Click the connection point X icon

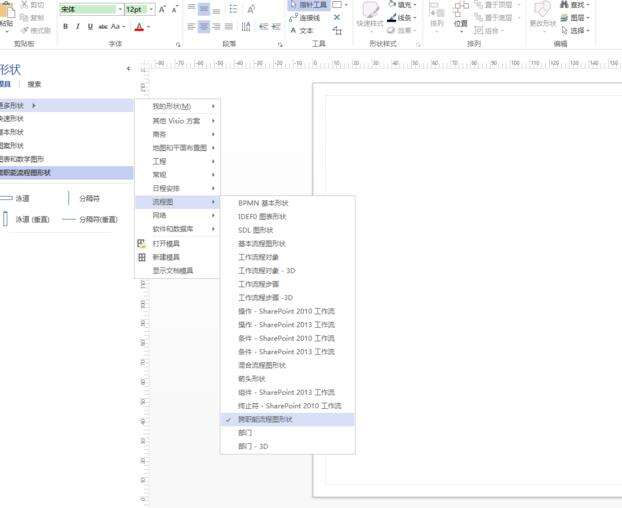(337, 17)
